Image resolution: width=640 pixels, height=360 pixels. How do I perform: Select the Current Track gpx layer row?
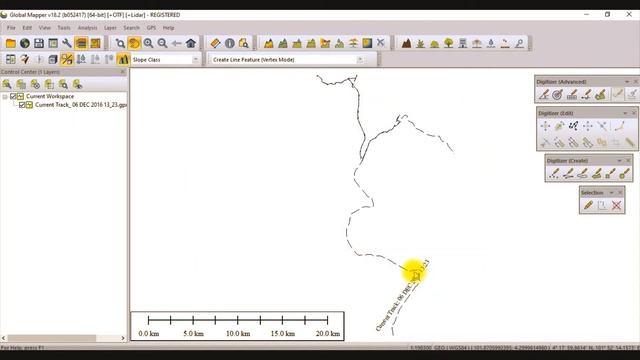81,105
